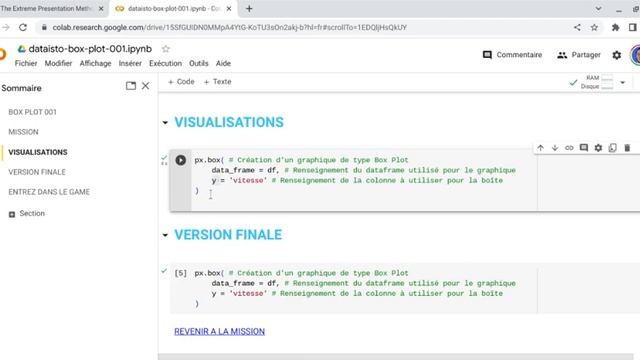The width and height of the screenshot is (640, 360).
Task: Add comment to cell icon
Action: [584, 148]
